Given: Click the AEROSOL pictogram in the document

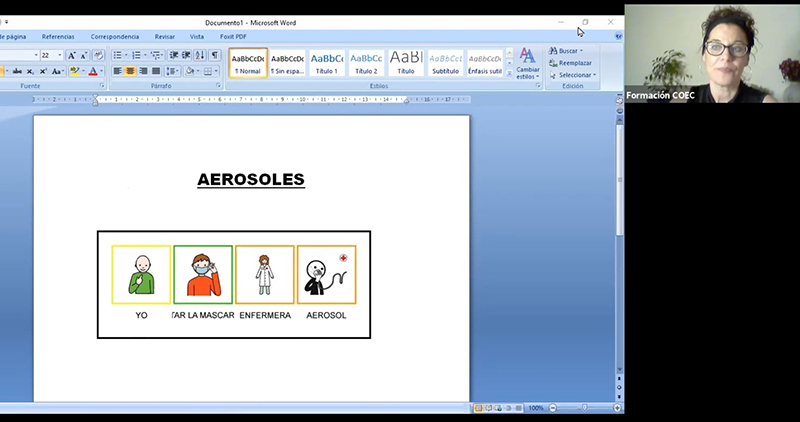Looking at the screenshot, I should tap(326, 275).
